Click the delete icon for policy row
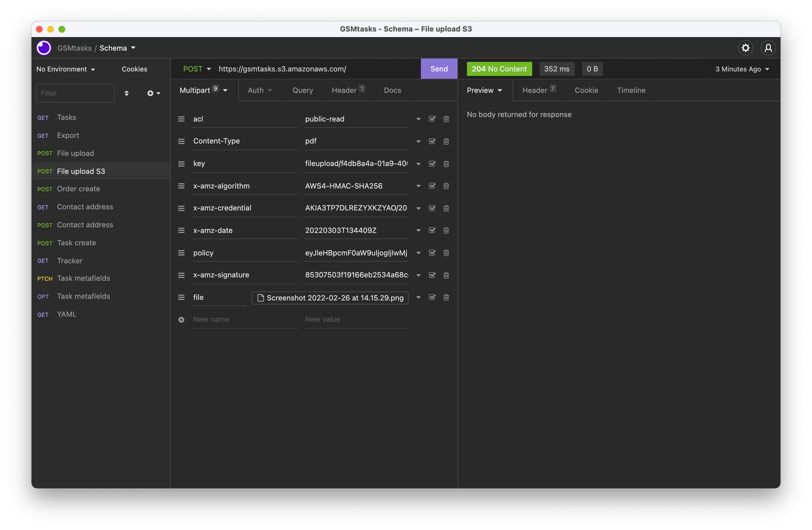Screen dimensions: 812x530 click(x=446, y=253)
